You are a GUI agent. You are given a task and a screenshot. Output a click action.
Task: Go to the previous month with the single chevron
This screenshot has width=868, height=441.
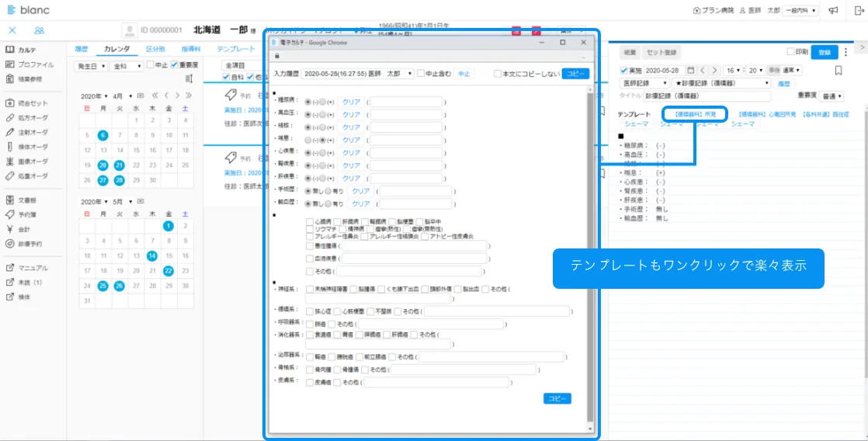click(166, 95)
